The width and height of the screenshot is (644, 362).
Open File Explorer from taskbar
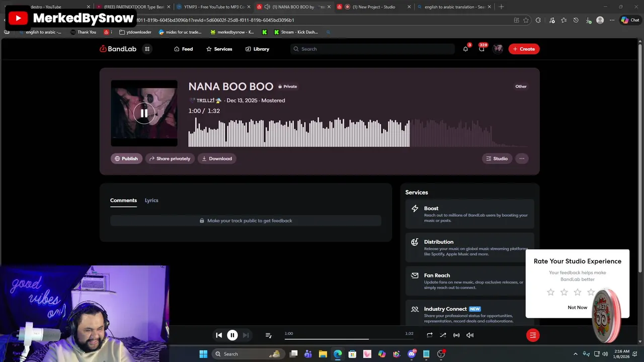pos(323,354)
